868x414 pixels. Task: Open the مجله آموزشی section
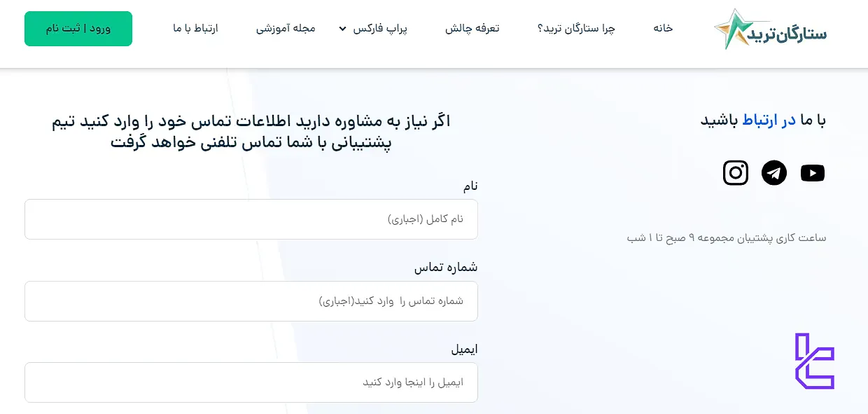tap(287, 29)
